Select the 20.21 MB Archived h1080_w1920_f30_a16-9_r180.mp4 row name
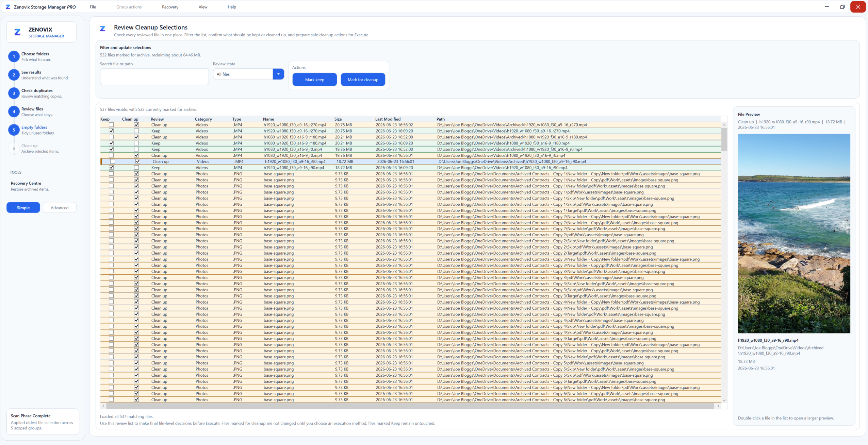The image size is (868, 445). [295, 137]
